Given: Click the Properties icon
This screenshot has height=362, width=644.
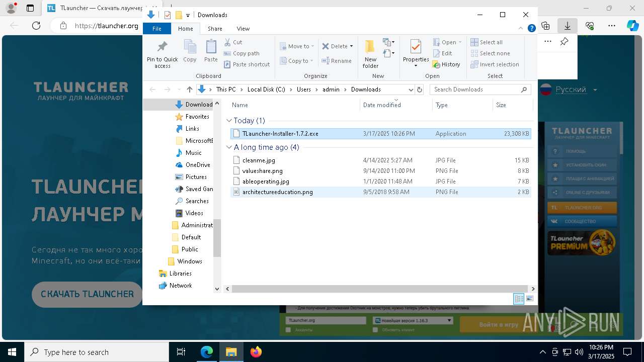Looking at the screenshot, I should pos(416,47).
